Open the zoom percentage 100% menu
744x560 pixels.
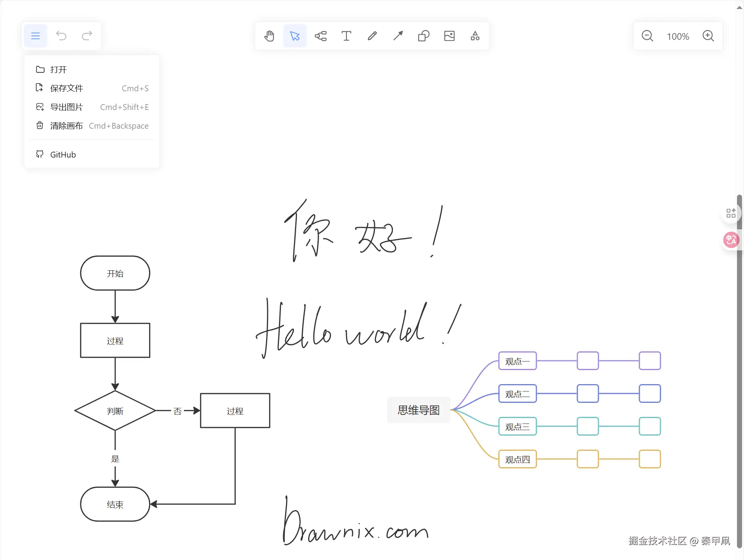click(x=678, y=36)
